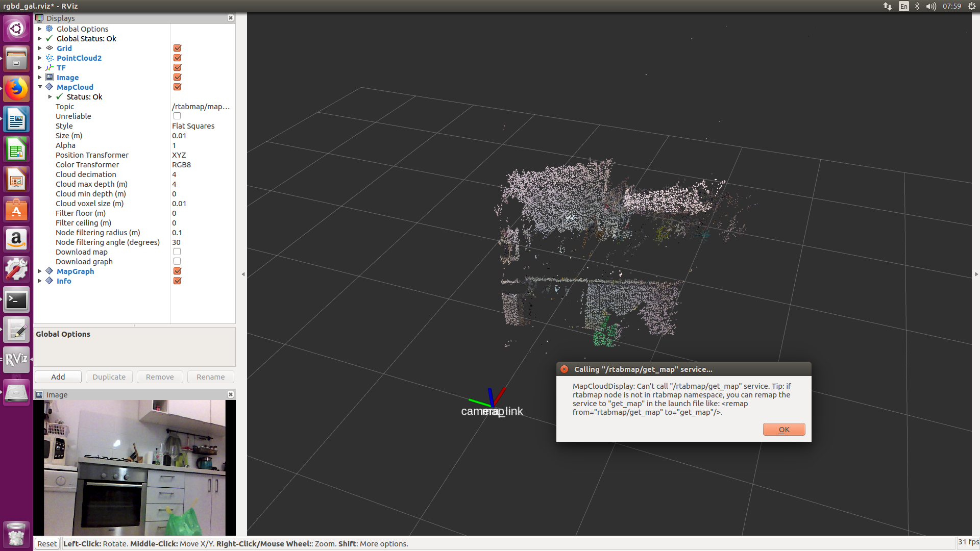Image resolution: width=980 pixels, height=551 pixels.
Task: Click the PointCloud2 display icon
Action: pyautogui.click(x=50, y=58)
